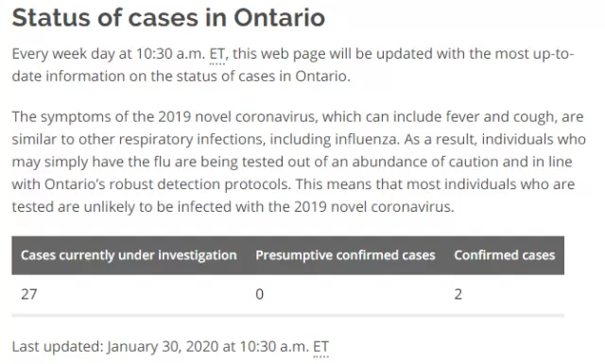Click the dotted-underlined ET abbreviation in first paragraph
The width and height of the screenshot is (605, 364).
(217, 54)
